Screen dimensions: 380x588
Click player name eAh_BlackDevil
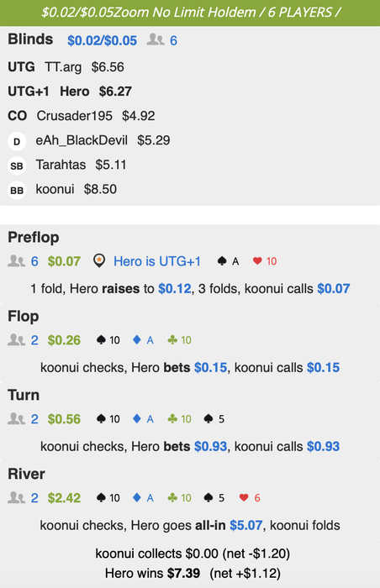coord(82,140)
